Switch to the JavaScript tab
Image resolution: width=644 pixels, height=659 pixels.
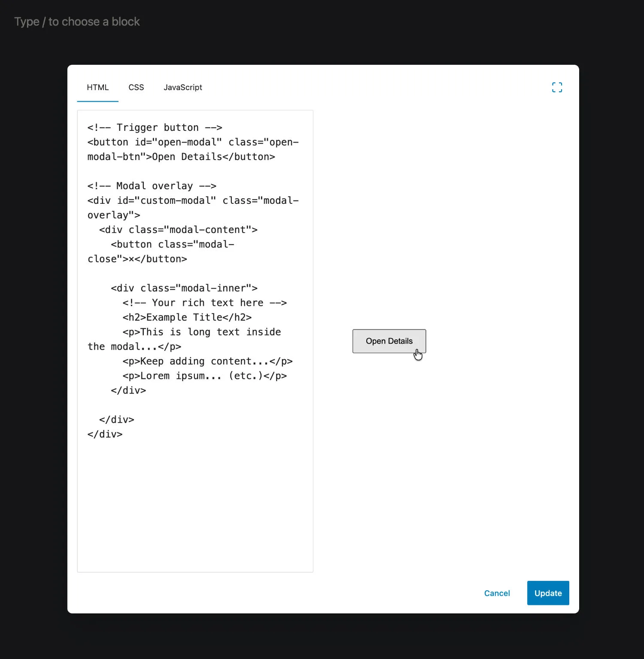[183, 88]
